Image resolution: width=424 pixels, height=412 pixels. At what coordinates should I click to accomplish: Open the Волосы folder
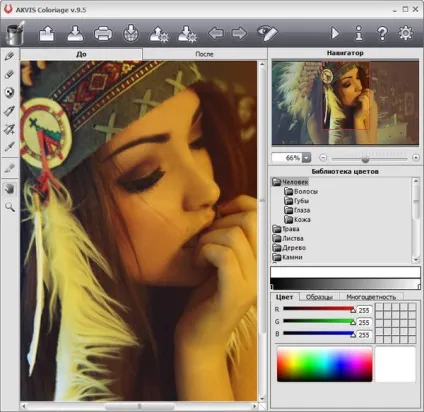coord(301,191)
